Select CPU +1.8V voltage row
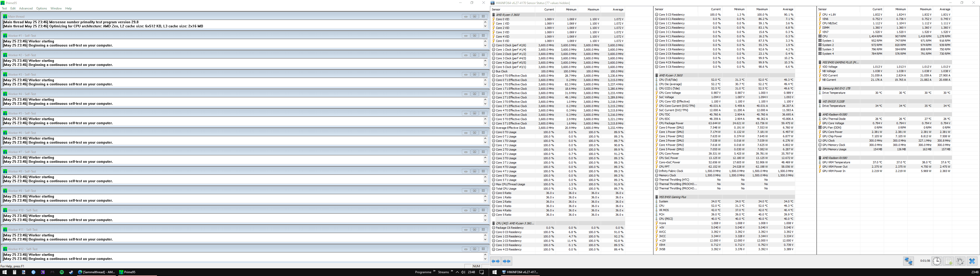Image resolution: width=980 pixels, height=276 pixels. (x=885, y=15)
